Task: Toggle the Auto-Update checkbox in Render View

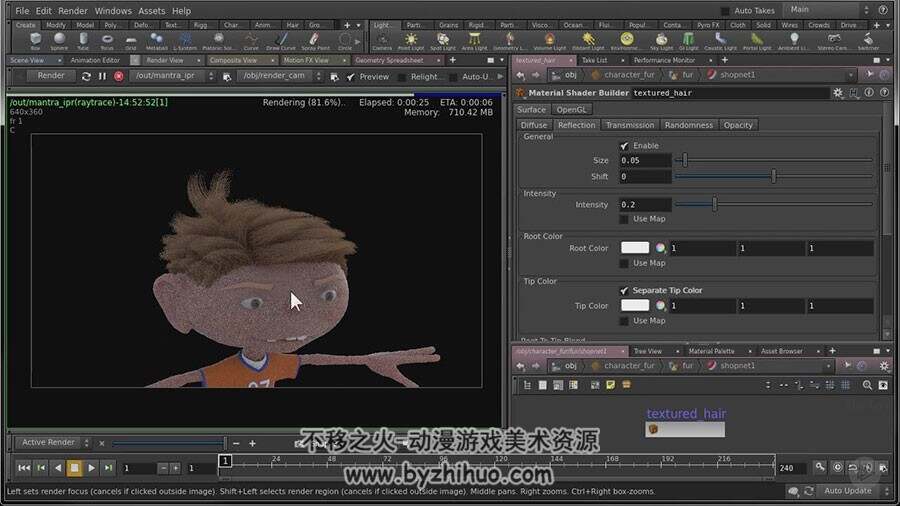Action: (453, 76)
